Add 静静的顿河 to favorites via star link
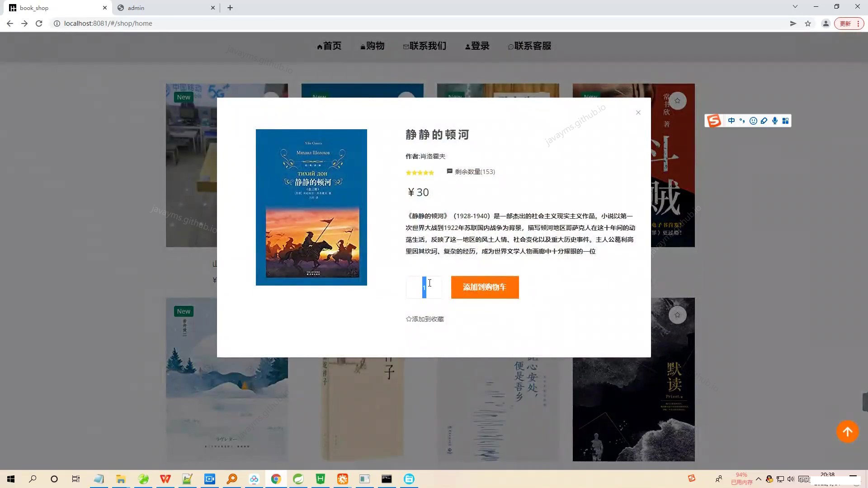The image size is (868, 488). [x=424, y=319]
